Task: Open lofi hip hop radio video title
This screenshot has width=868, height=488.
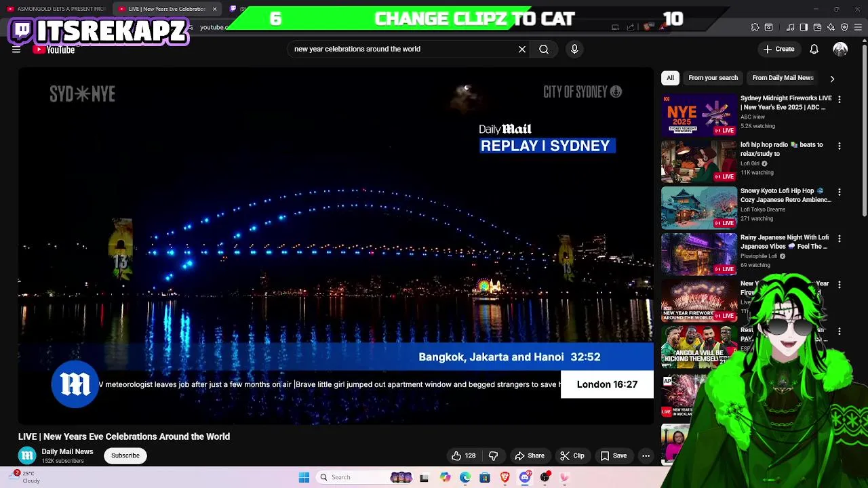Action: click(x=781, y=149)
